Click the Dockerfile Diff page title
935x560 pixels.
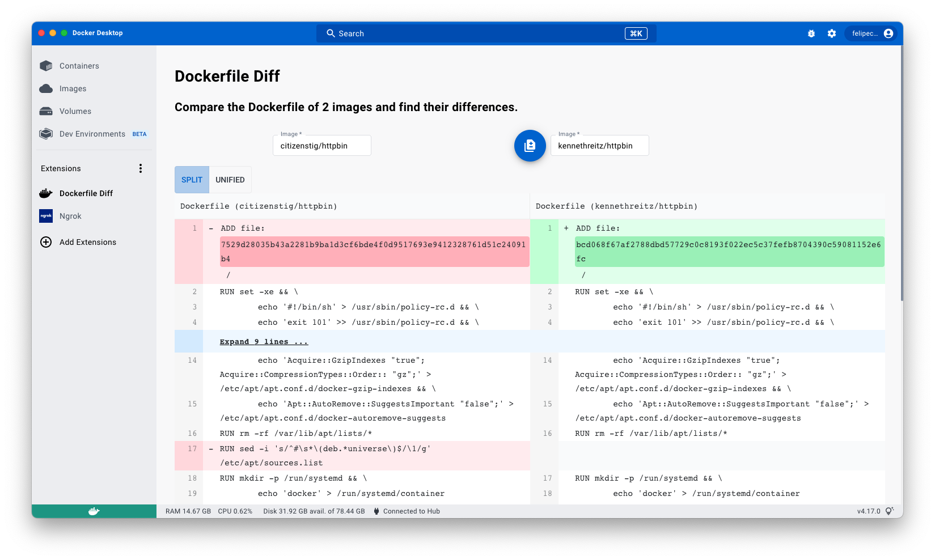(227, 77)
